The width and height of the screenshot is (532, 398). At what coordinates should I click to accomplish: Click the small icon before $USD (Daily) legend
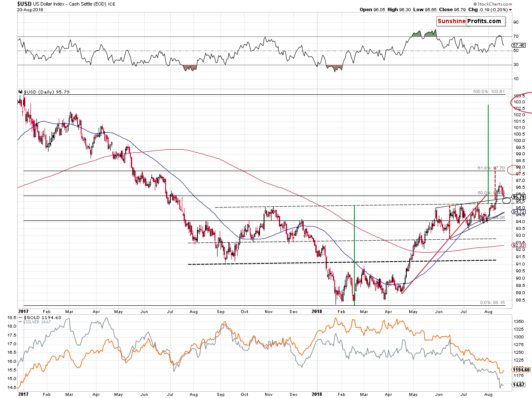tap(20, 92)
